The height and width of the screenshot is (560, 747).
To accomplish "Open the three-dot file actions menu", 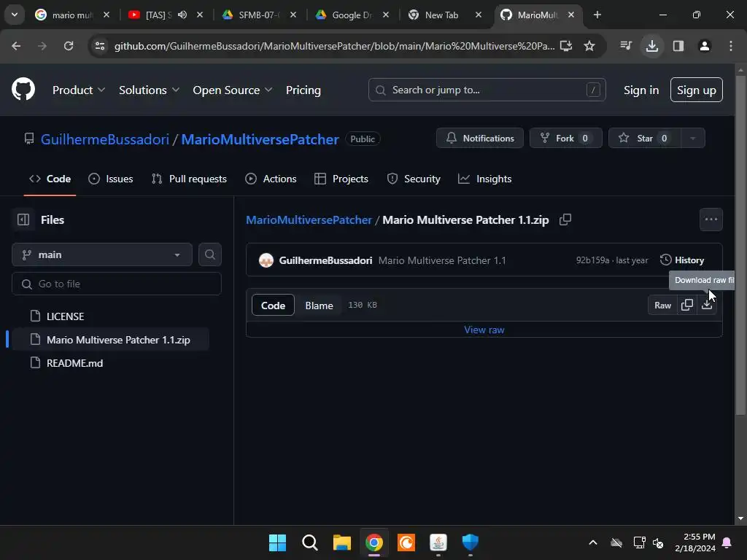I will (x=711, y=219).
